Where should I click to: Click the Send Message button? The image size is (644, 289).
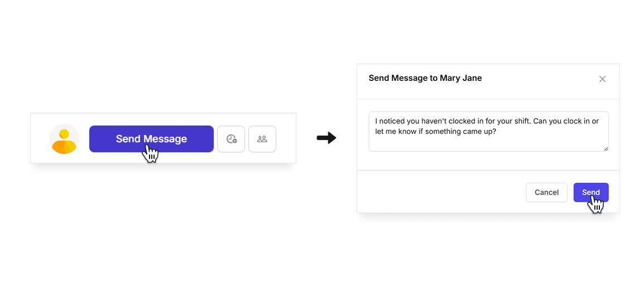151,139
